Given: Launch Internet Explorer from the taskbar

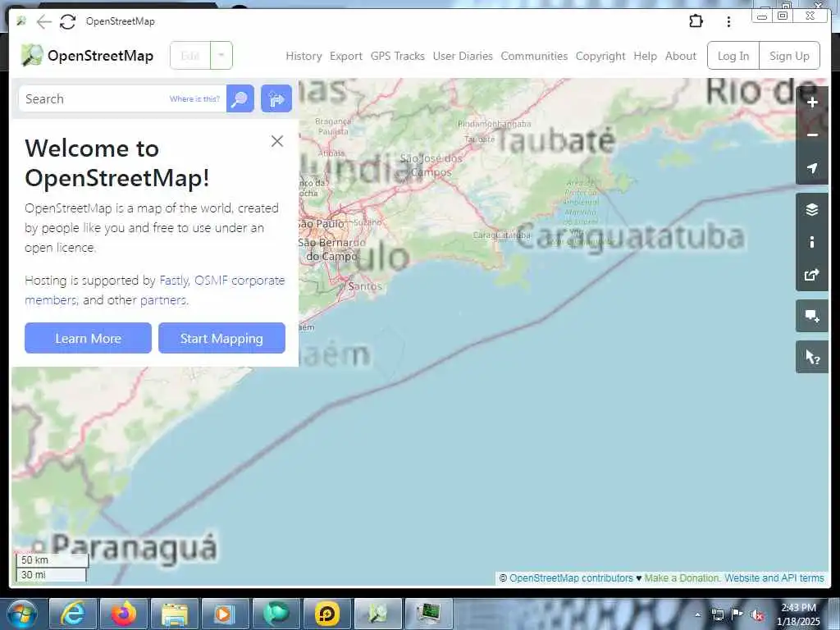Looking at the screenshot, I should point(73,614).
